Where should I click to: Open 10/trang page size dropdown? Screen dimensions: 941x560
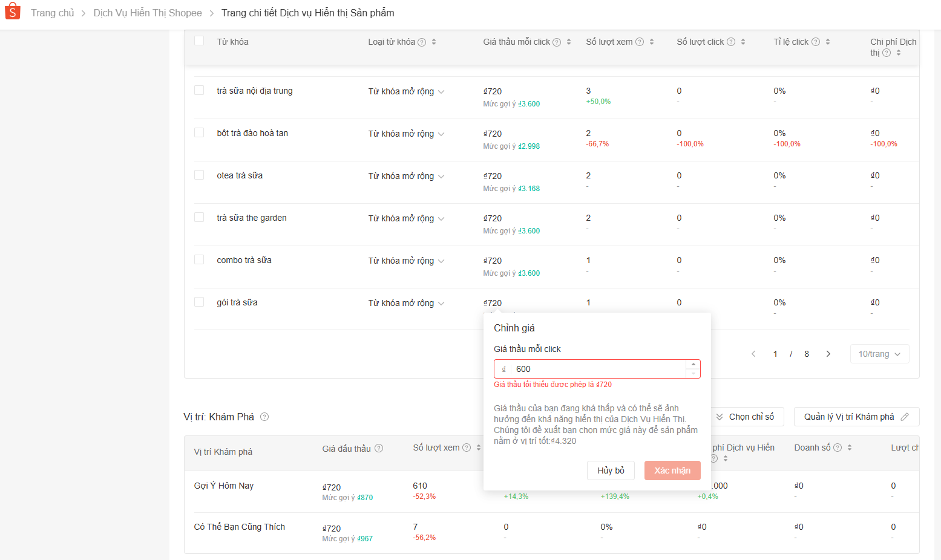pos(879,354)
